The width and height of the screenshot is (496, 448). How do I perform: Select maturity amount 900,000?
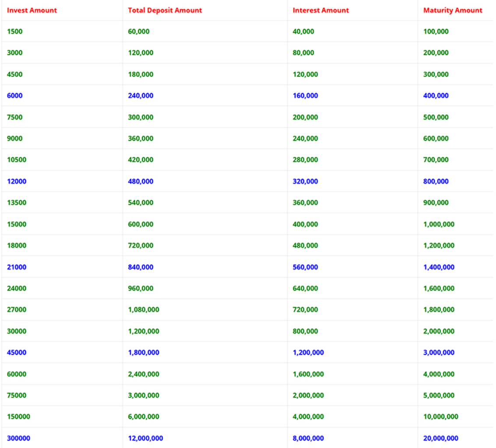click(x=436, y=202)
